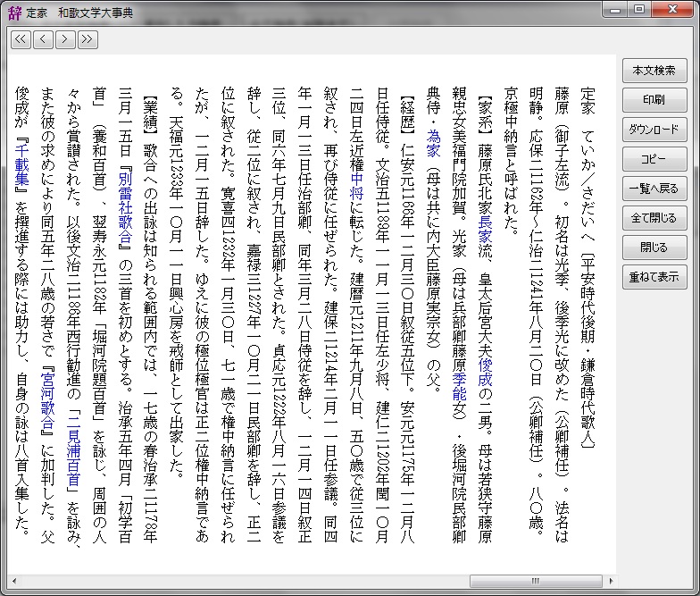Screen dimensions: 700x596
Task: Jump to the last entry with >> button
Action: click(x=87, y=39)
